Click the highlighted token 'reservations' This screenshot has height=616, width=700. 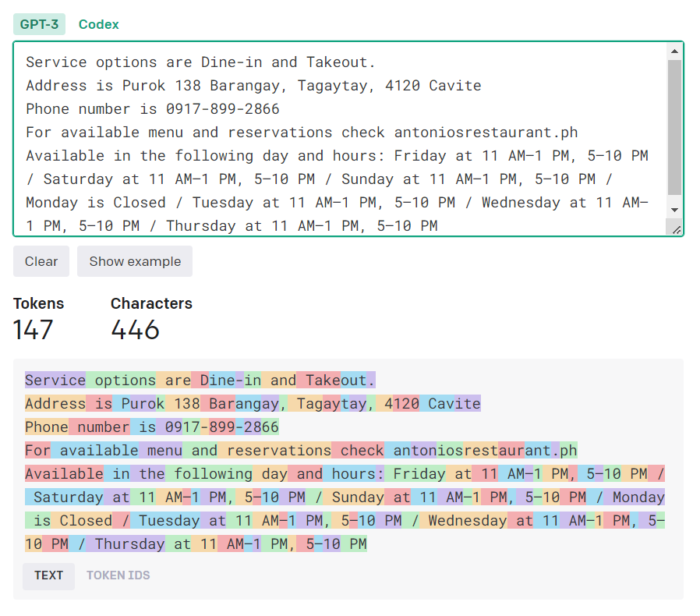[274, 450]
